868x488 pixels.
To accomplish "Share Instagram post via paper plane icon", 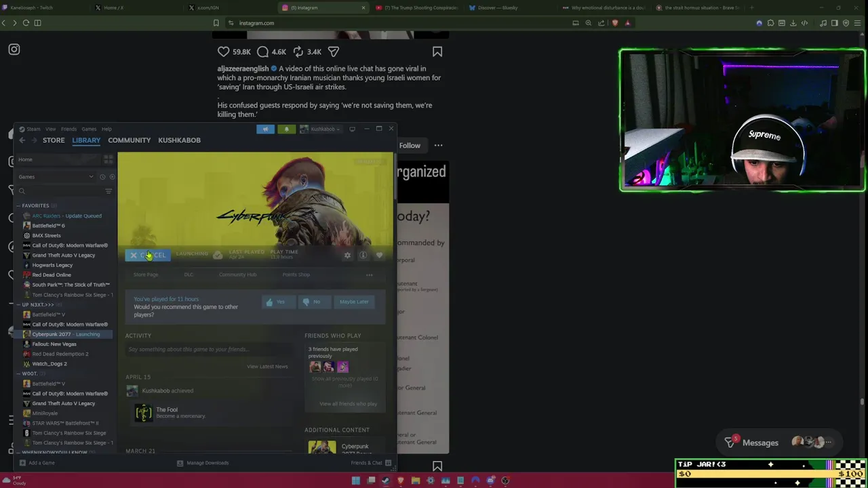I will tap(334, 52).
